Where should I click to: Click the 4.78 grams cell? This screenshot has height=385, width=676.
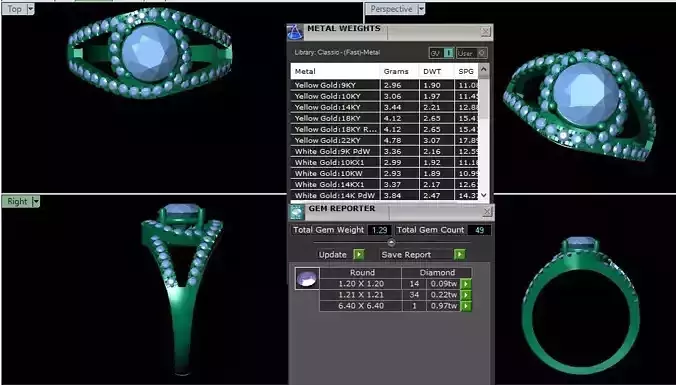click(x=399, y=140)
